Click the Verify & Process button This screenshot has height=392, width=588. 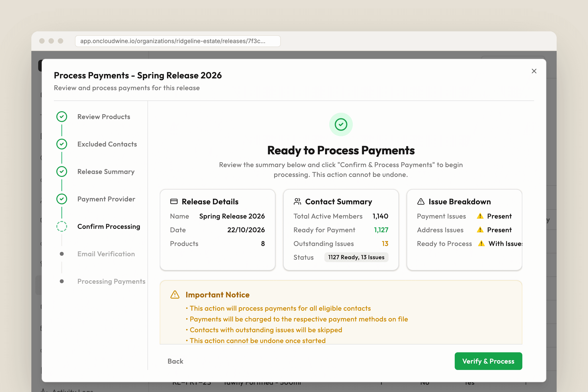[x=488, y=361]
